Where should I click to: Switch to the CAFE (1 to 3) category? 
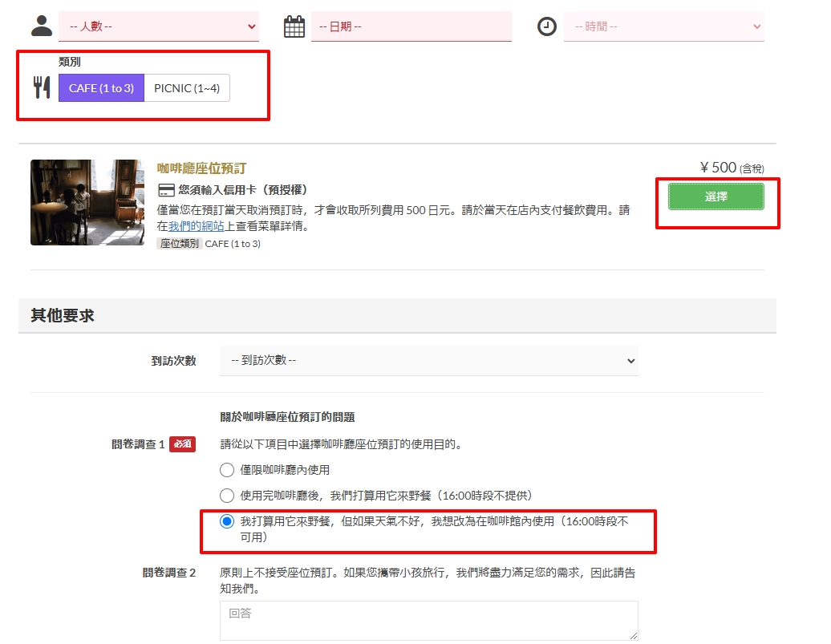(101, 88)
